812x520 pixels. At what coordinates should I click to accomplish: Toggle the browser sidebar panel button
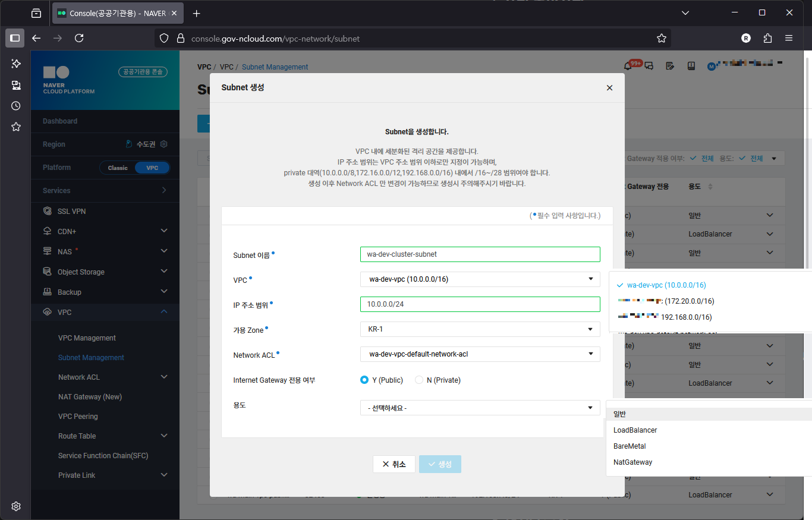point(15,38)
